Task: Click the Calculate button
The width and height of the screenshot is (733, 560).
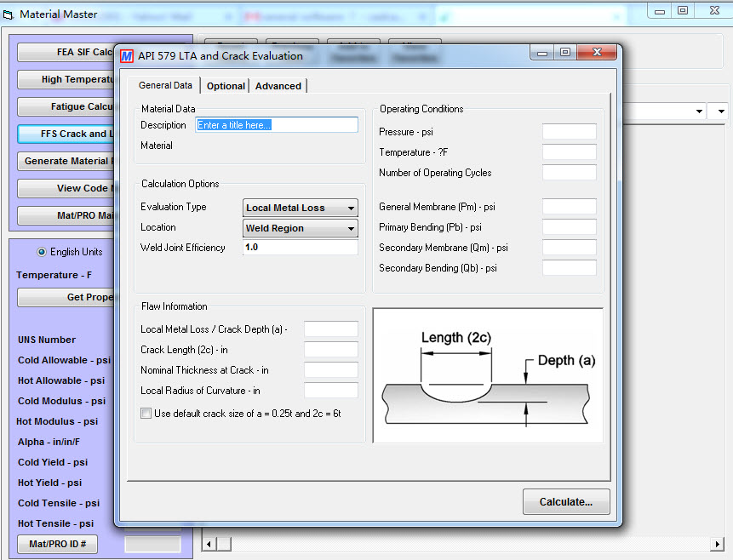Action: click(x=566, y=501)
